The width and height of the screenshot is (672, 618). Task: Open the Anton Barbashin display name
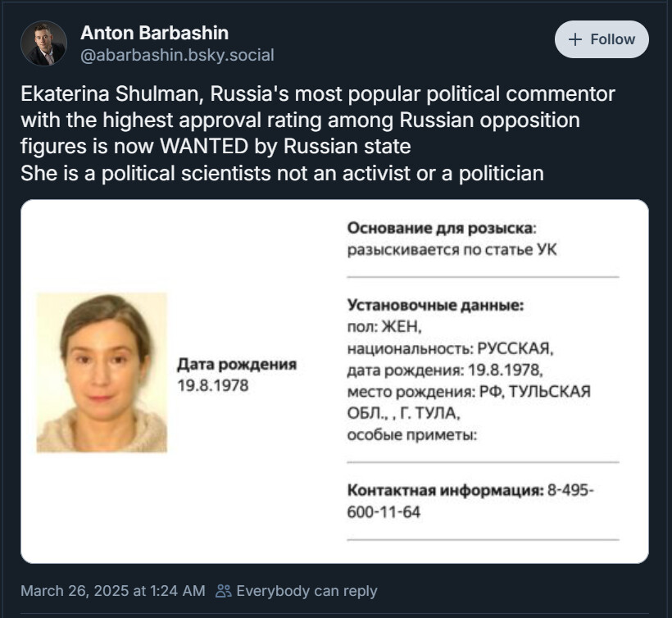154,33
